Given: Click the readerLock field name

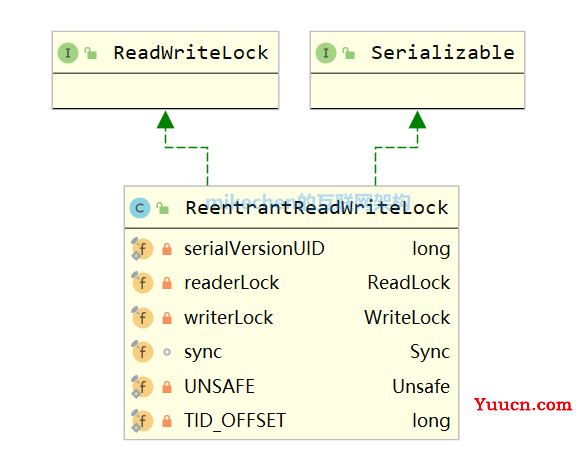Looking at the screenshot, I should click(x=232, y=283).
